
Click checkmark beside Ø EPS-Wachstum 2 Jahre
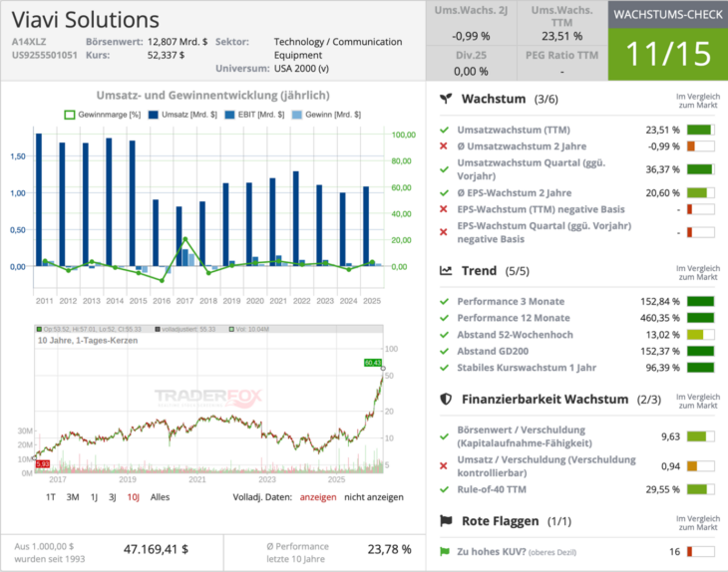point(445,193)
